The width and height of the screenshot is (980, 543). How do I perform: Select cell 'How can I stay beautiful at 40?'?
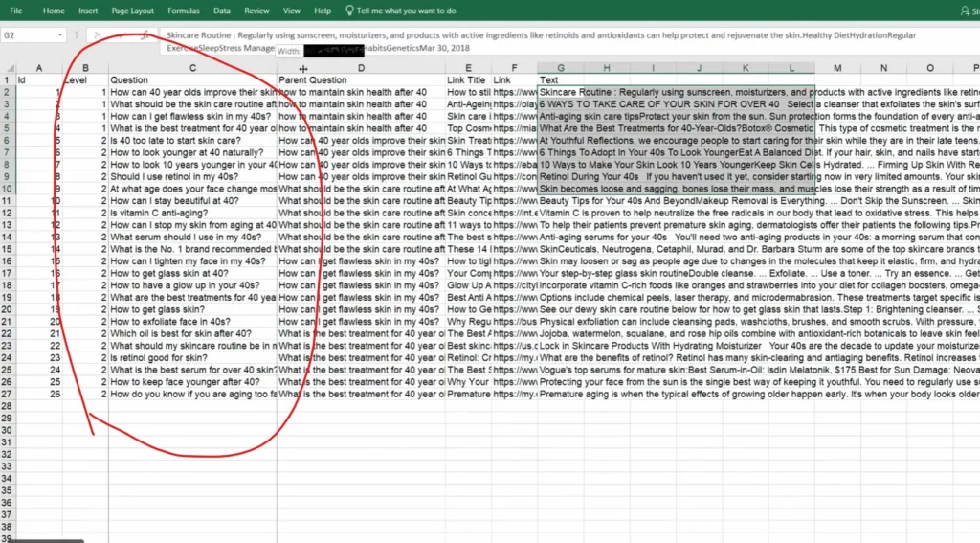click(x=192, y=201)
